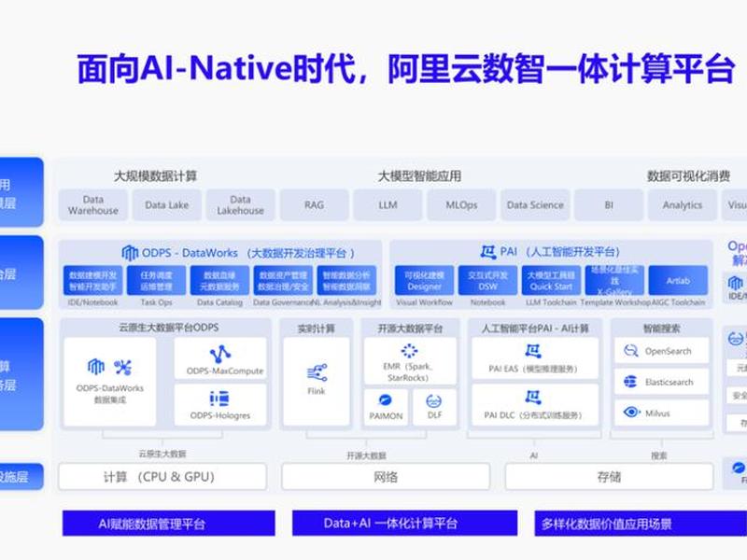
Task: Select the MLOps tile
Action: (461, 204)
